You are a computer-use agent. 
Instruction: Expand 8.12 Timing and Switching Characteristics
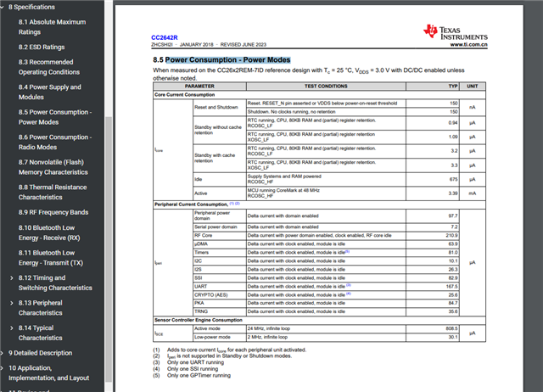pos(12,278)
